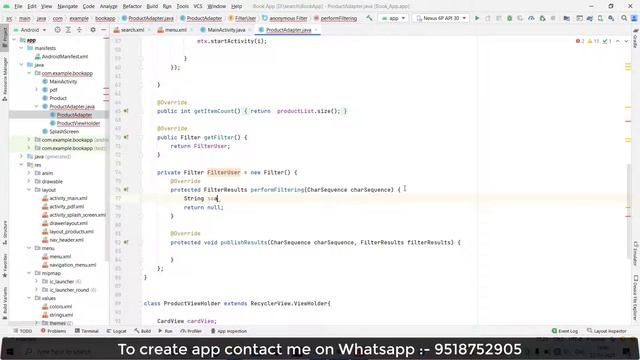The height and width of the screenshot is (360, 640).
Task: Collapse the manifests folder
Action: pyautogui.click(x=21, y=48)
